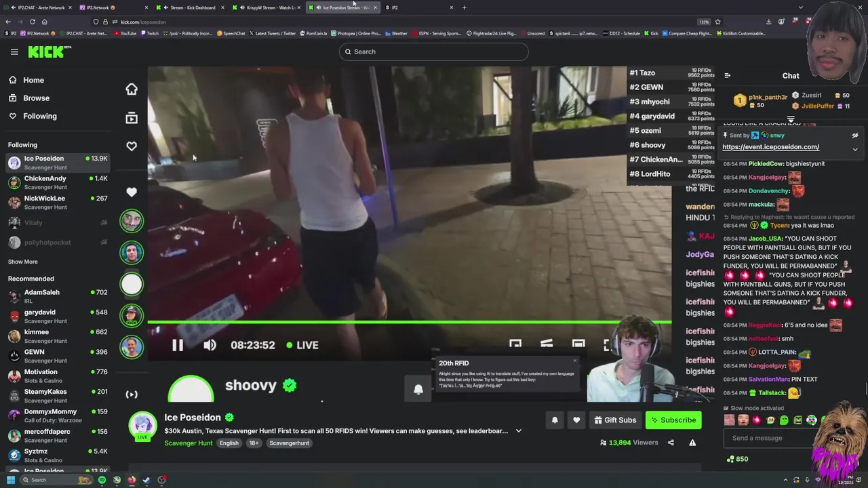Pause the stream video
Screen dimensions: 868x488
[177, 345]
